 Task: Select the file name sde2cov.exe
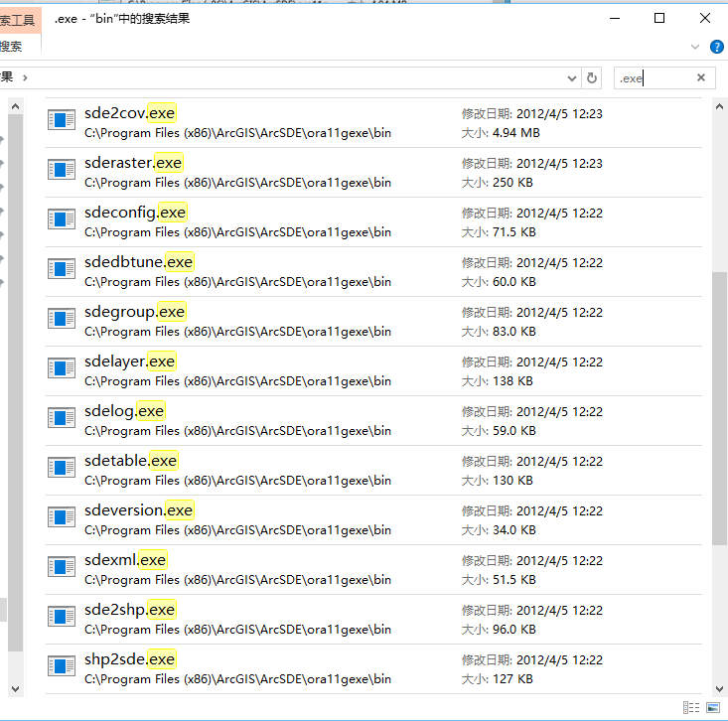[x=129, y=113]
